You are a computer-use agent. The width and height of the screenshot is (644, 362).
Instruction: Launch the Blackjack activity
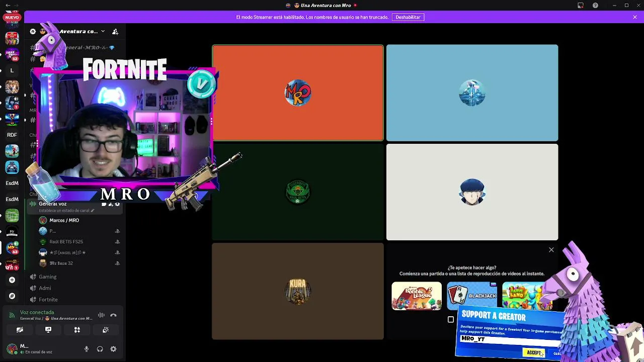pyautogui.click(x=472, y=296)
